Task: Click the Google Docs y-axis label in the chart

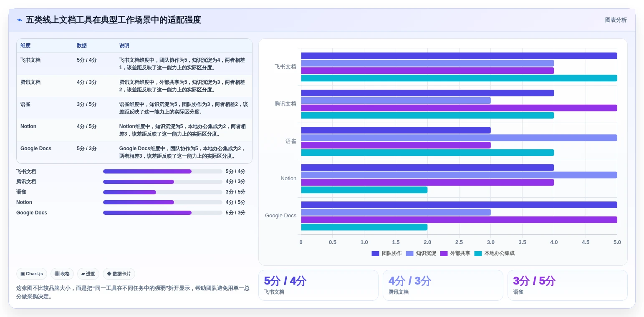Action: pyautogui.click(x=280, y=216)
